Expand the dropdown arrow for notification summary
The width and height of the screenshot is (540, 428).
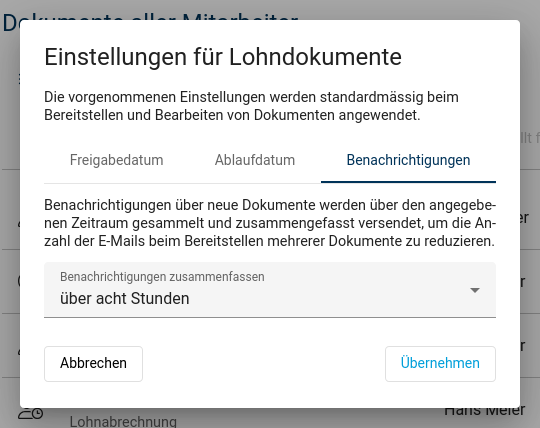[x=475, y=290]
